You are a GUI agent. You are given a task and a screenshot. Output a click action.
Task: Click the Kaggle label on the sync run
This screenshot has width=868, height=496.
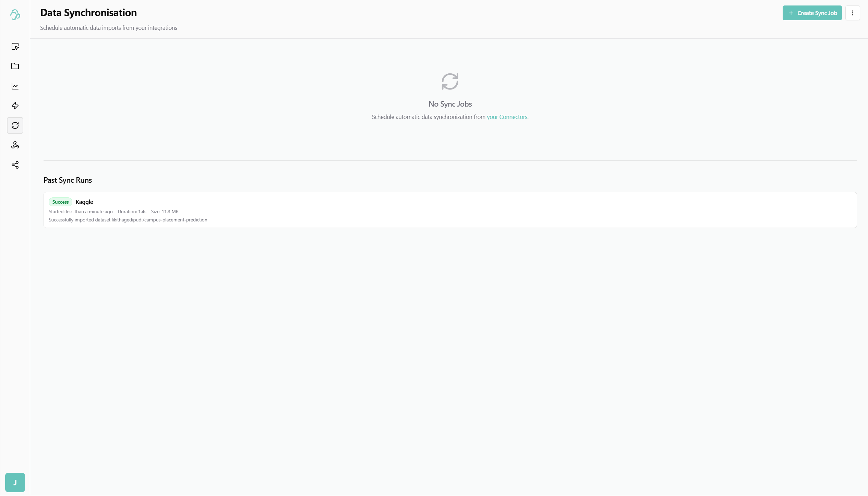point(84,202)
